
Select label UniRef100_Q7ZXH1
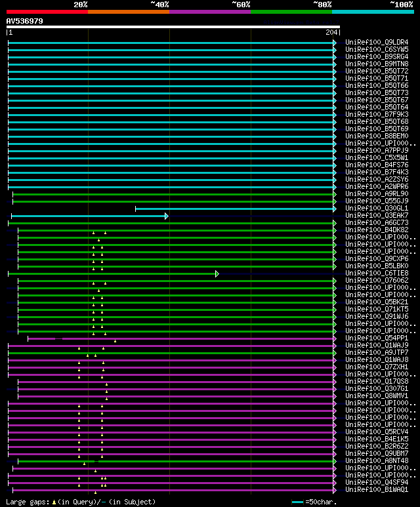coord(377,367)
